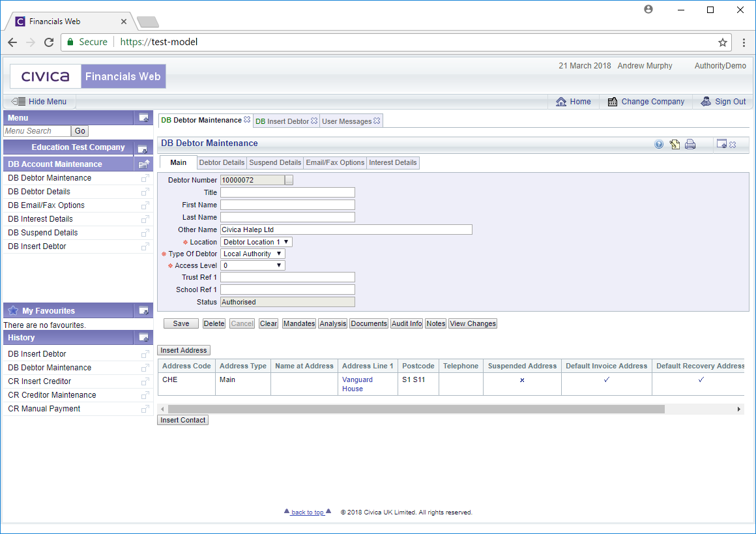Click the horizontal scrollbar right arrow of address table
Screen dimensions: 756x534
[x=738, y=409]
